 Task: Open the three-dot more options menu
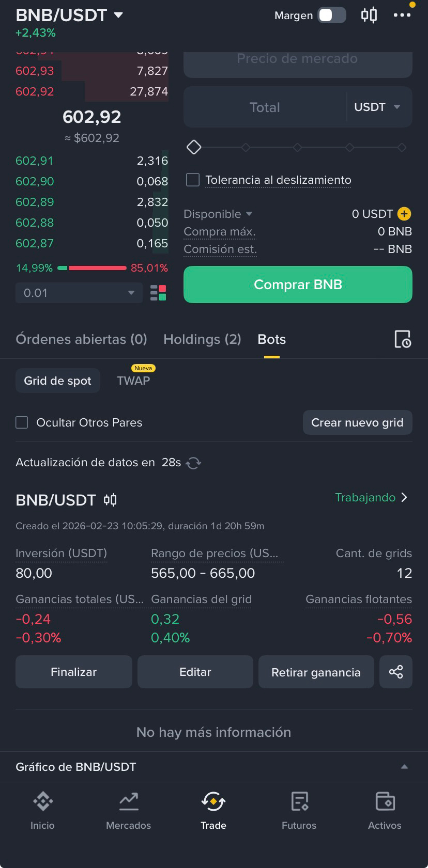coord(402,15)
